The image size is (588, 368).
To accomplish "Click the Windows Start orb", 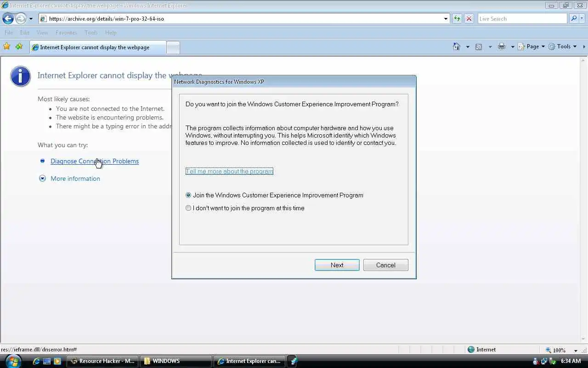I will [12, 361].
